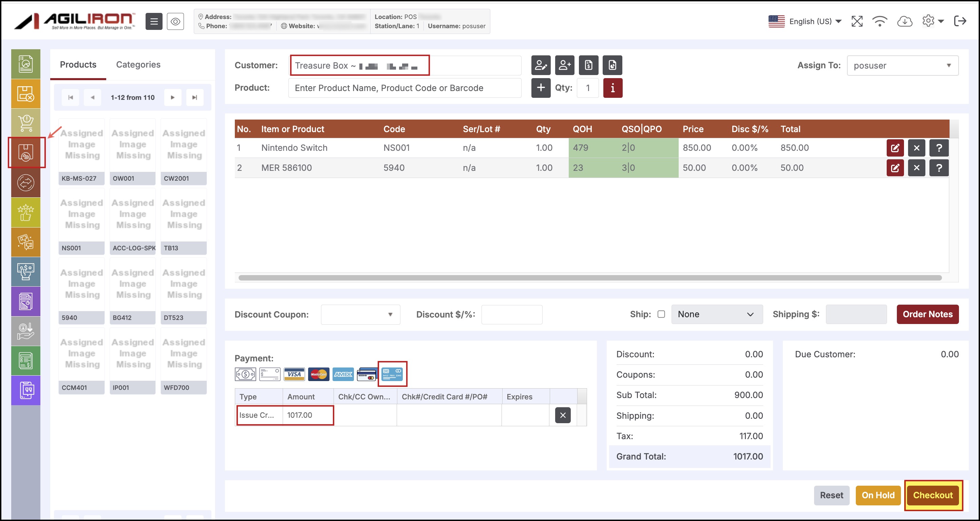Remove the MER 586100 line item
This screenshot has height=521, width=980.
[x=916, y=167]
